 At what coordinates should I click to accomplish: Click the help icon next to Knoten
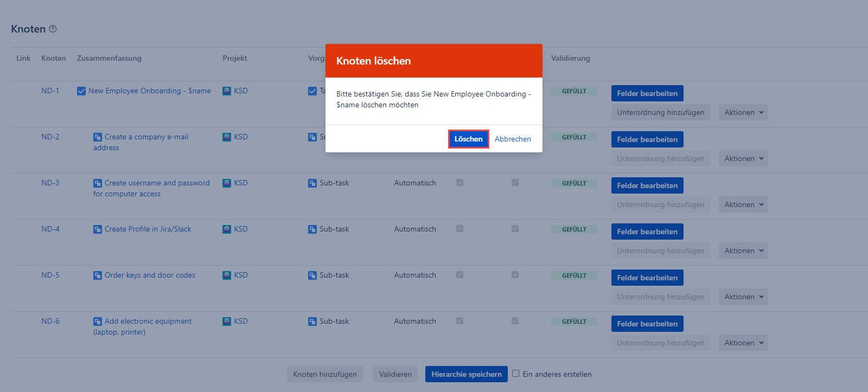[x=53, y=29]
